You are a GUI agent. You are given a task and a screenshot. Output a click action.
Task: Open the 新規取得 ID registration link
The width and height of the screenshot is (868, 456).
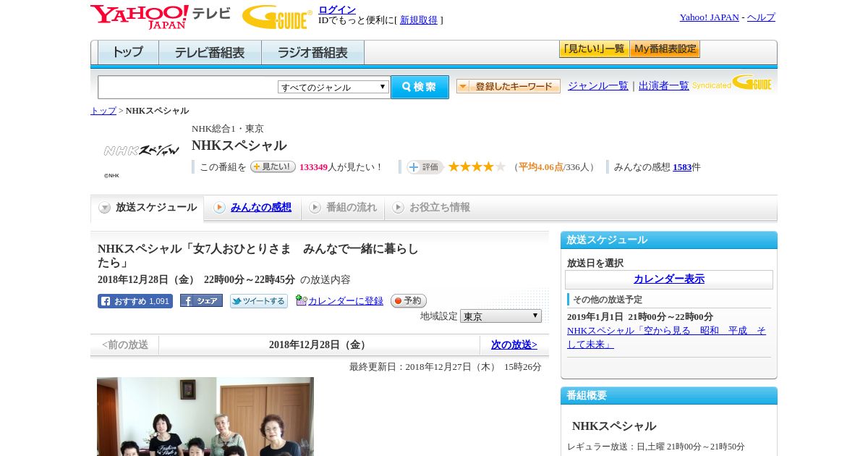tap(419, 20)
